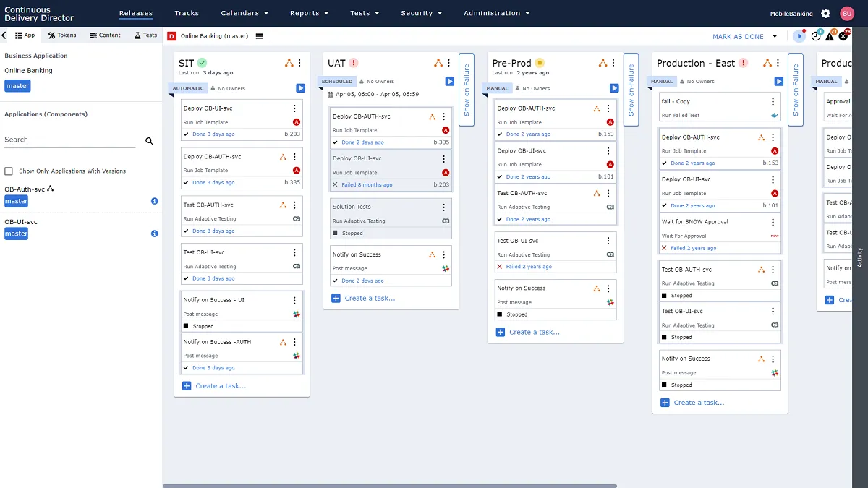Toggle the AUTOMATIC mode tag in SIT
The image size is (868, 488).
189,88
